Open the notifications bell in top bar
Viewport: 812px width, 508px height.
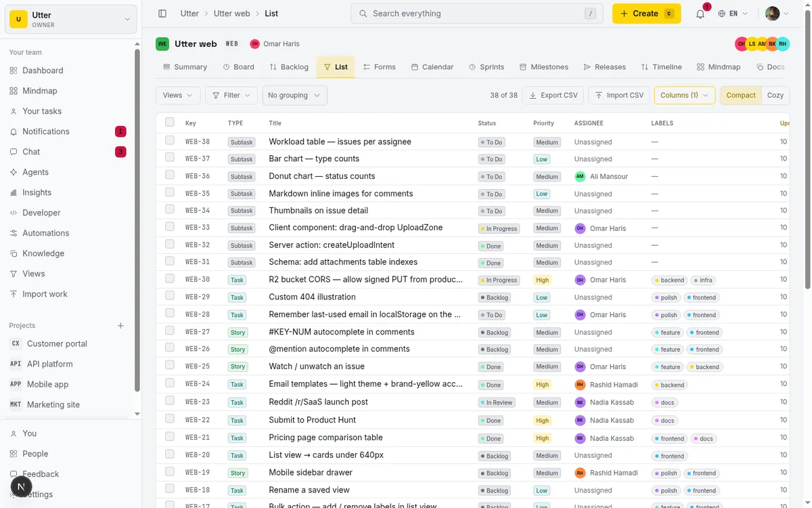coord(700,14)
